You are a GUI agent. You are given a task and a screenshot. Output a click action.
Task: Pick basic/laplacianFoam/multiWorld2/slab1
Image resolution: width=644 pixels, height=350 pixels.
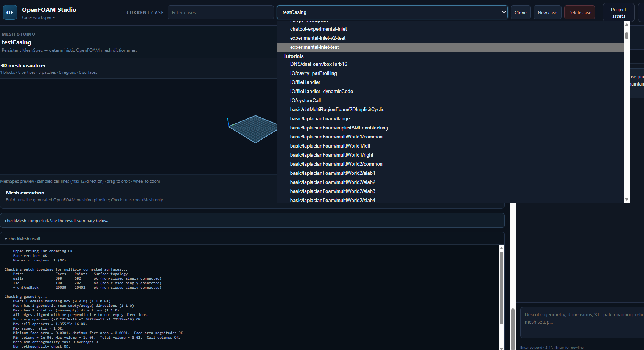(450, 173)
